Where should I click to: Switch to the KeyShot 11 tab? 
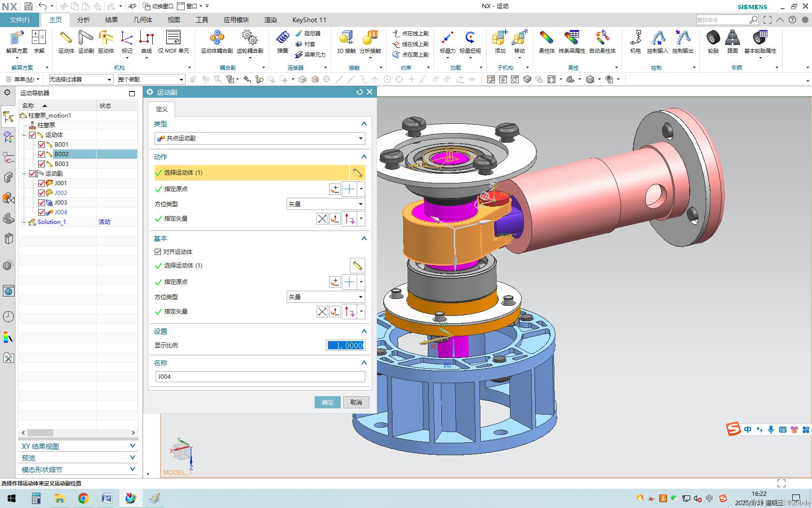[x=309, y=20]
